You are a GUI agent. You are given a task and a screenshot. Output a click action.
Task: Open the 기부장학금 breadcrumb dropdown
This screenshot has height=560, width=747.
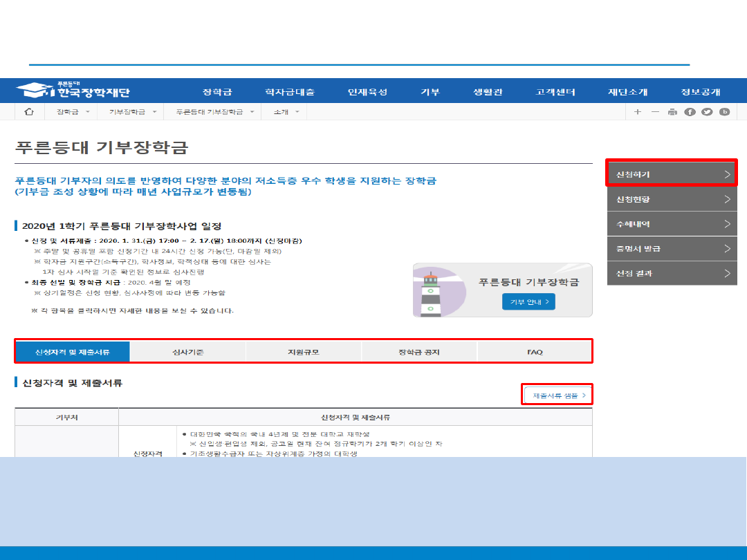132,112
